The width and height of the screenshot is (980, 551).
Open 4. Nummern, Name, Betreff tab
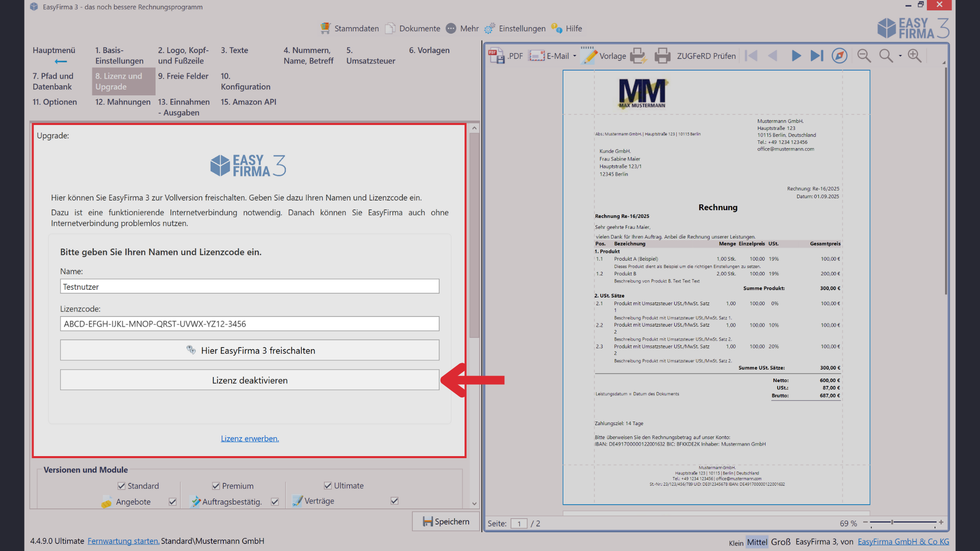[308, 55]
